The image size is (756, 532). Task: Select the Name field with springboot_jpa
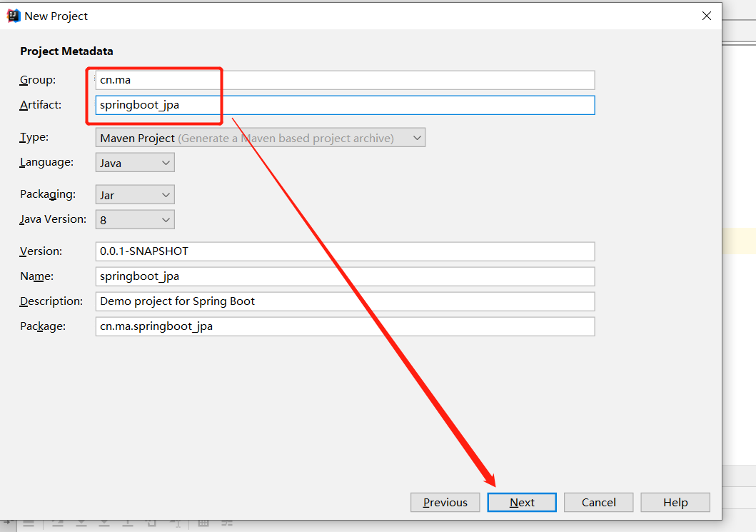(x=345, y=276)
